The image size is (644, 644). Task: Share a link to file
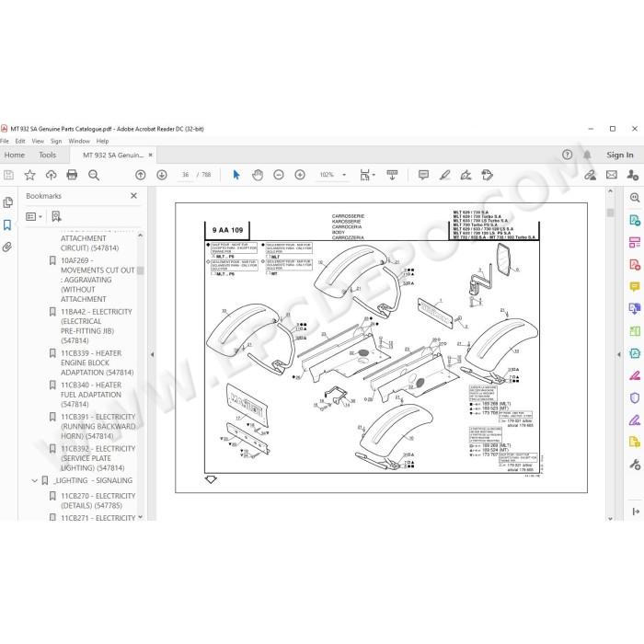(591, 176)
